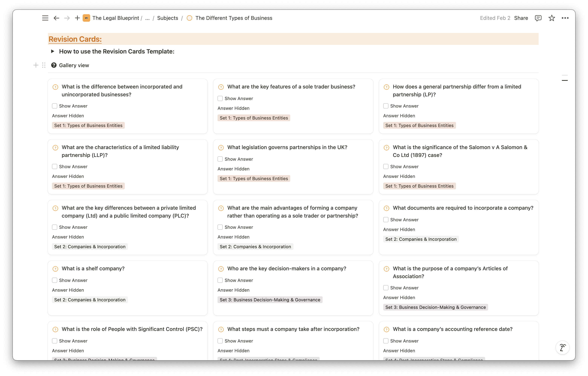The width and height of the screenshot is (588, 376).
Task: Click the Share button
Action: click(x=521, y=18)
